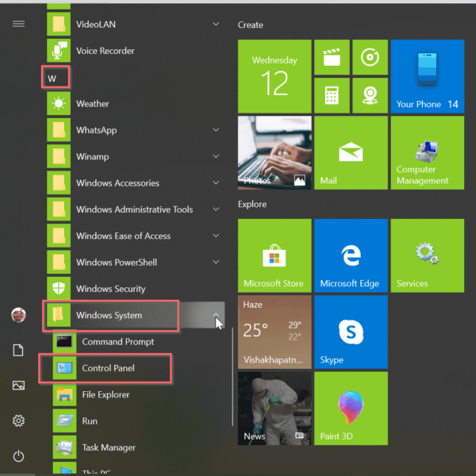The height and width of the screenshot is (476, 476).
Task: Open the Your Phone tile
Action: 427,76
